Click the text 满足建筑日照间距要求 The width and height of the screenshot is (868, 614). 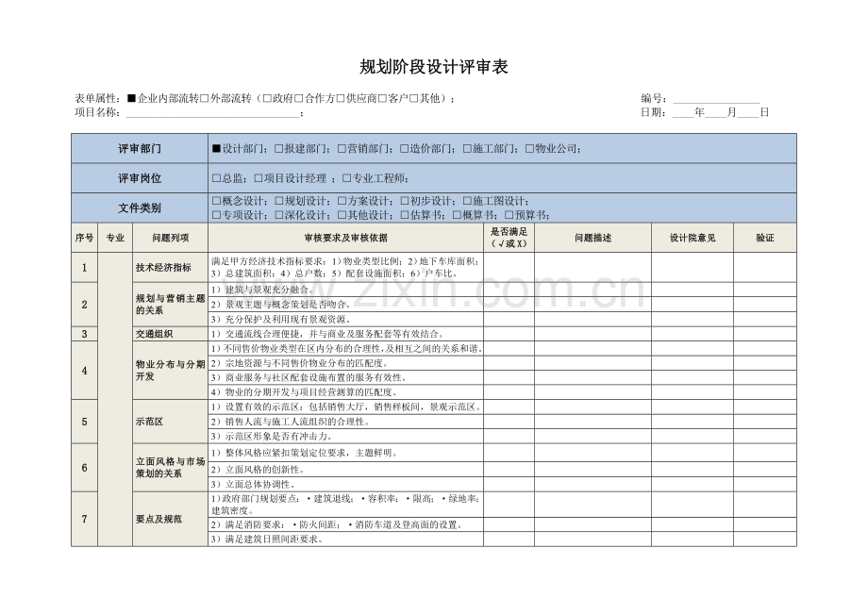point(272,539)
